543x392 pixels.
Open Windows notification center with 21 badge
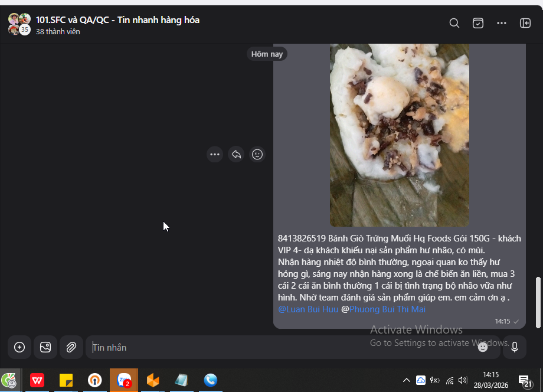click(x=525, y=381)
